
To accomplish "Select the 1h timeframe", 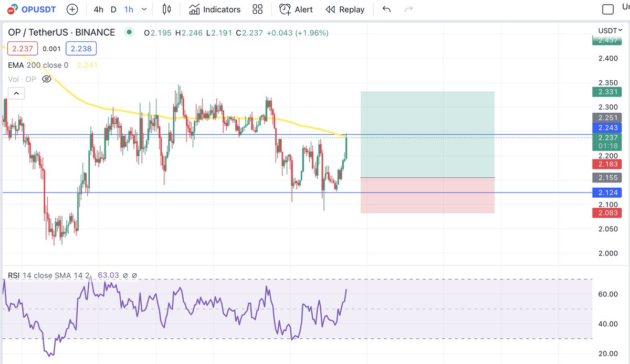I will [129, 9].
